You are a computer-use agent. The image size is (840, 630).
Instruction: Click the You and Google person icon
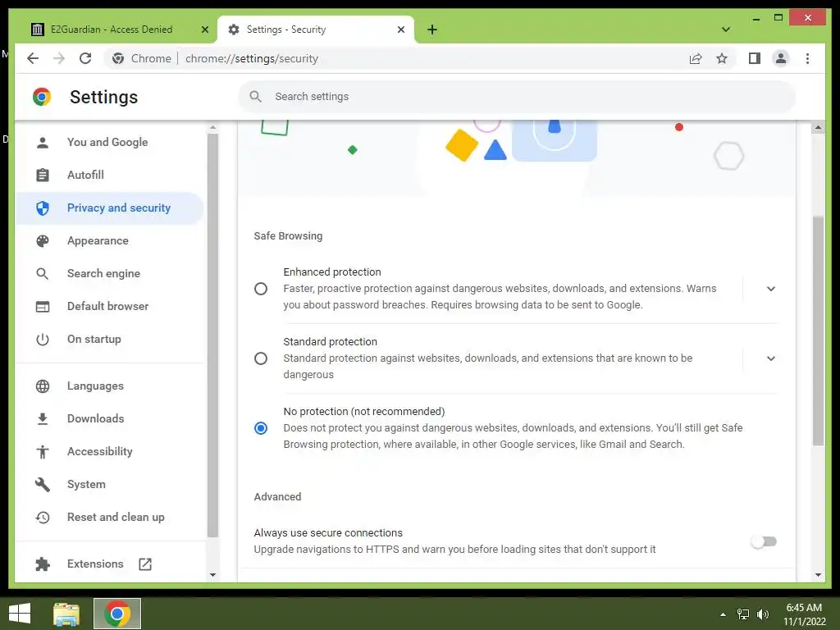pyautogui.click(x=43, y=142)
